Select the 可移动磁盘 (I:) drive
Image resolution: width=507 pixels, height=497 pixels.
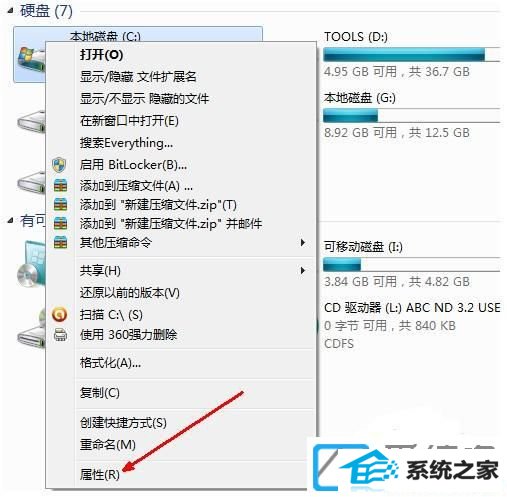tap(412, 264)
